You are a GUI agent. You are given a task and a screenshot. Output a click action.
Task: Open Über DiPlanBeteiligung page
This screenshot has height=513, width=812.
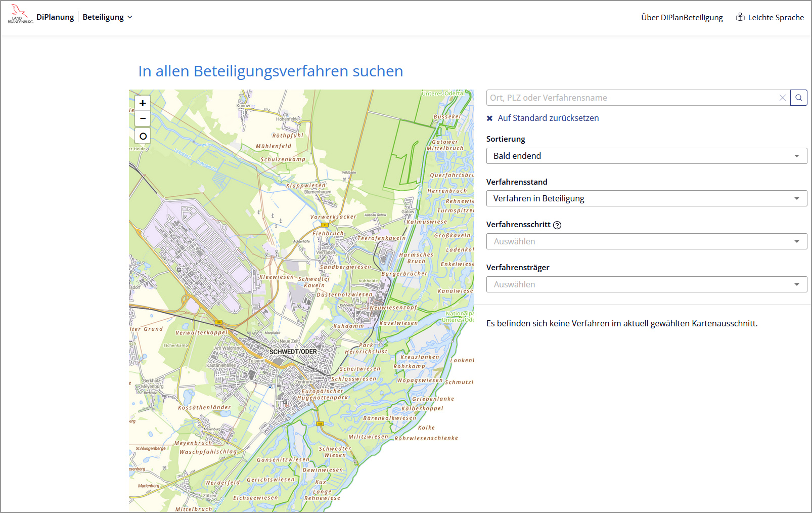682,17
